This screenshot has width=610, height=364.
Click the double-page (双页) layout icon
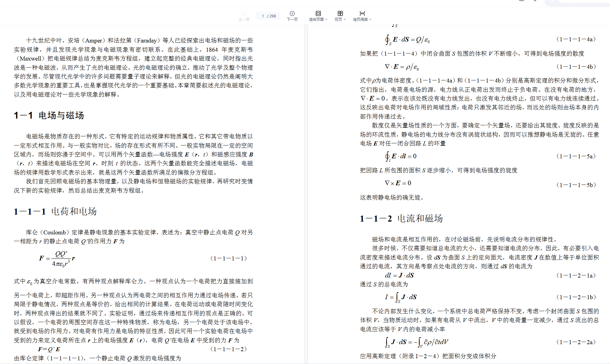click(x=340, y=13)
